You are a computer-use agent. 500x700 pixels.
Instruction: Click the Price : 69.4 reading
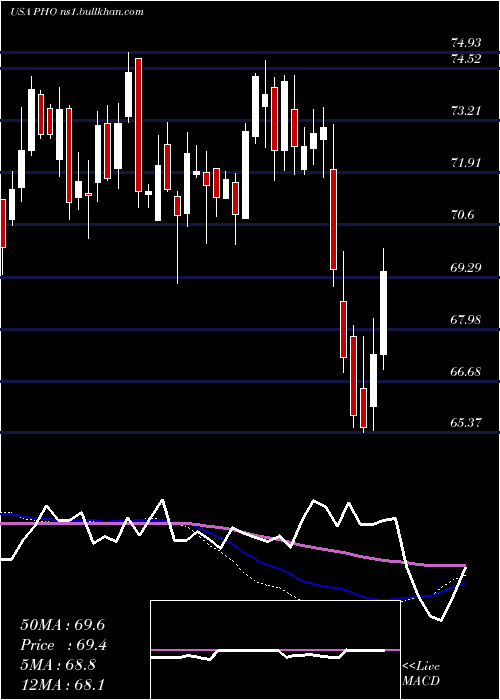[x=63, y=645]
